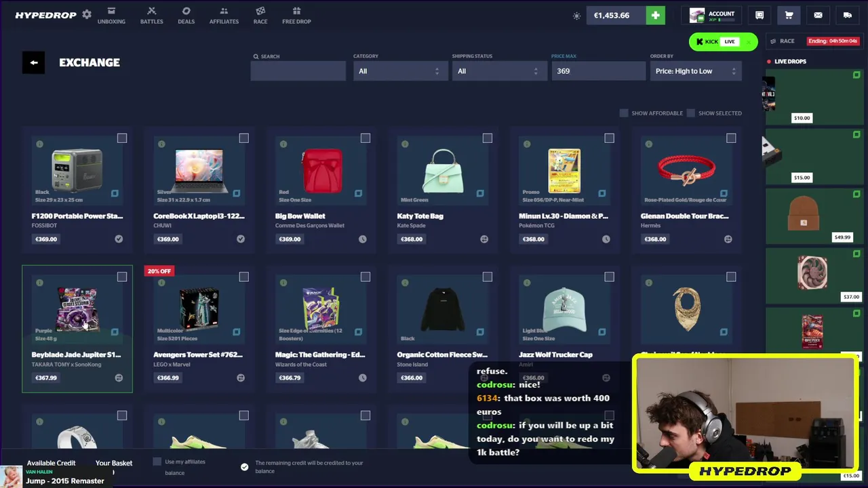The image size is (868, 488).
Task: Select the Beyblade Jade Jupiter checkbox
Action: coord(122,277)
